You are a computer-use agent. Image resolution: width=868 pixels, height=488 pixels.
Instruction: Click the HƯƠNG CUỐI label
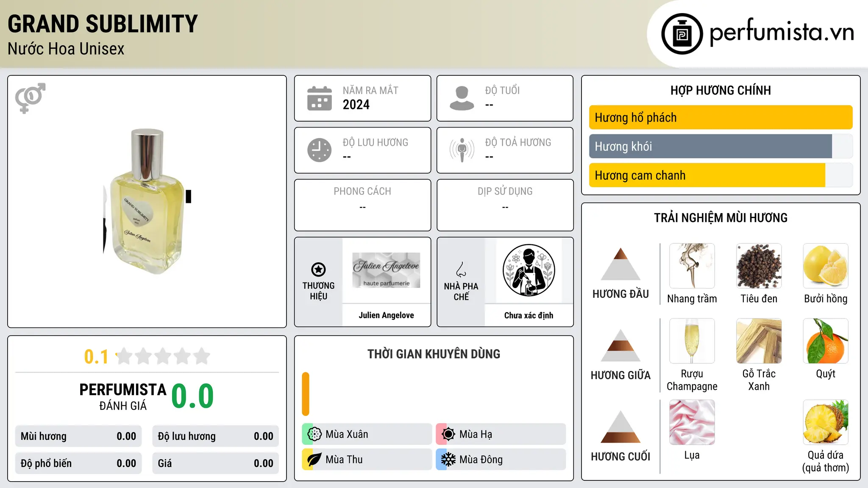(x=620, y=457)
